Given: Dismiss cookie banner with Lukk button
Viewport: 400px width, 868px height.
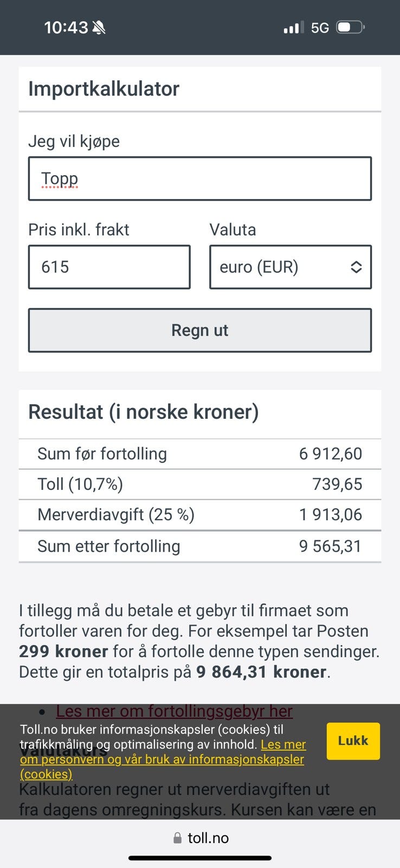Looking at the screenshot, I should coord(353,741).
